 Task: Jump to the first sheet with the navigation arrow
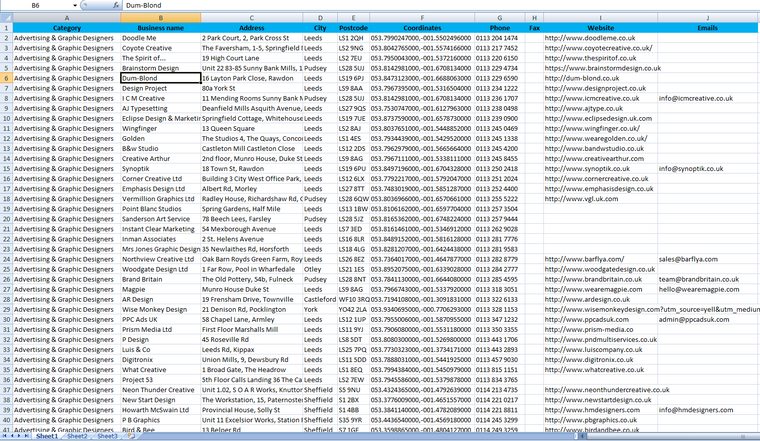tap(4, 436)
